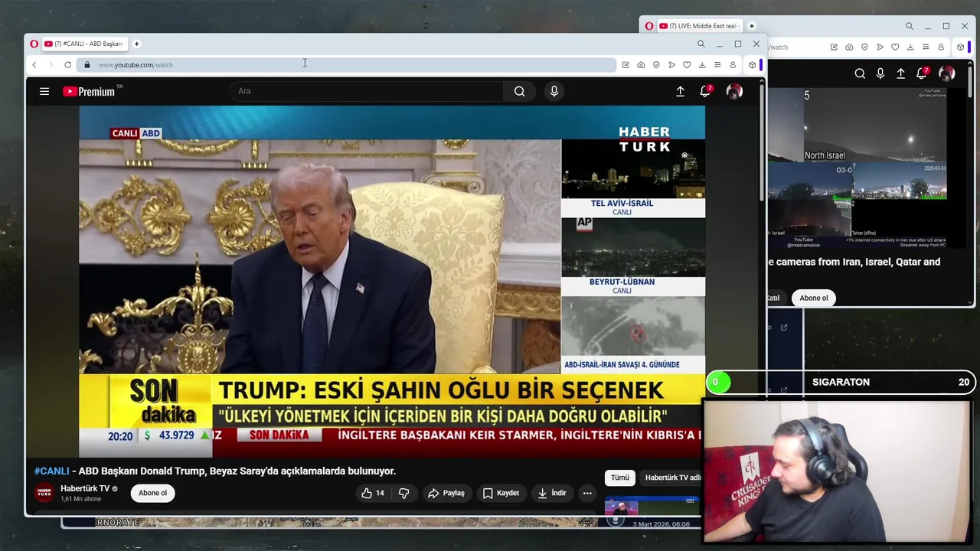Select the Tümü filter chip
This screenshot has height=551, width=980.
point(620,478)
